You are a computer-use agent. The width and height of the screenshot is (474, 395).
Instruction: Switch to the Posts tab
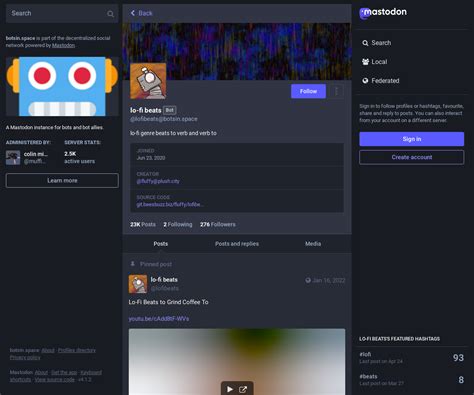[x=161, y=244]
